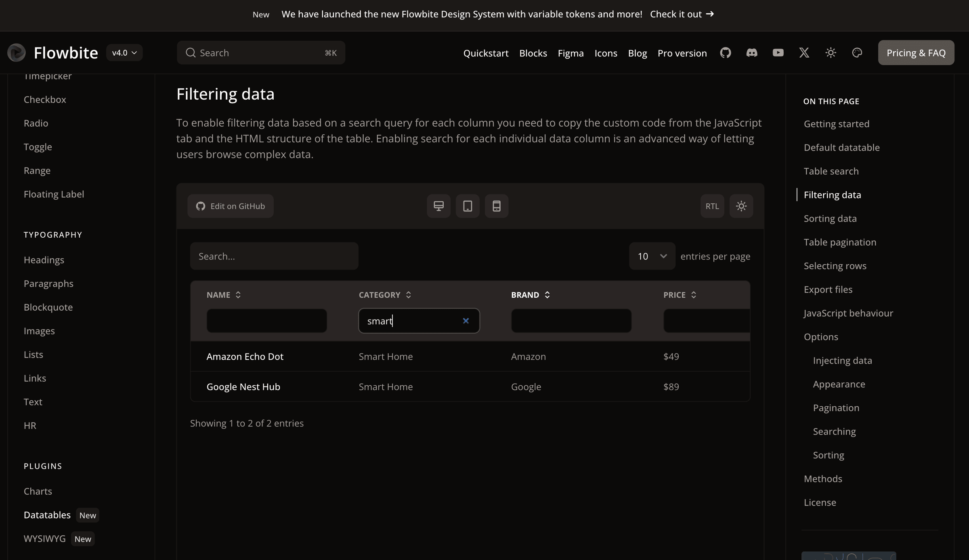Open the Blocks navigation item
Screen dimensions: 969x560
pos(533,53)
